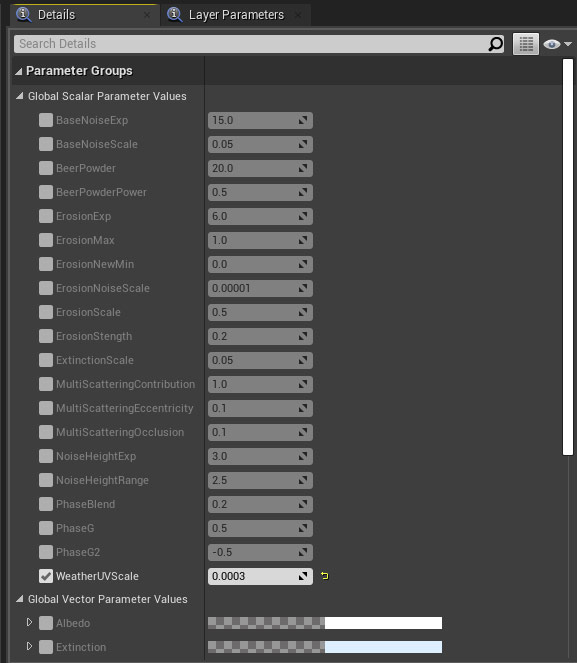
Task: Click the spinner arrow icon on ErosionNoiseScale value
Action: pos(303,288)
